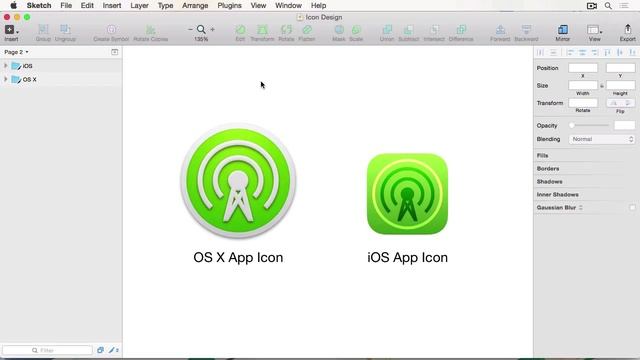Click distribute horizontally alignment icon

click(540, 52)
